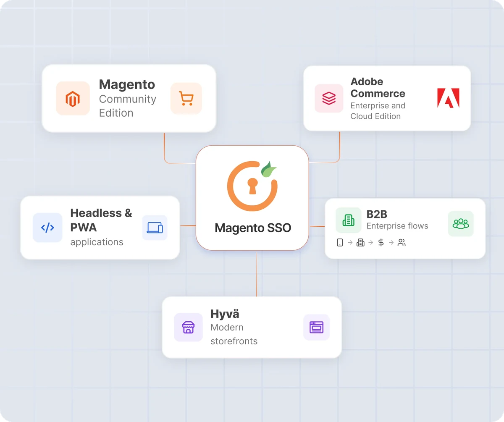Screen dimensions: 504x422
Task: Click the small users icon in B2B flow
Action: pos(402,242)
